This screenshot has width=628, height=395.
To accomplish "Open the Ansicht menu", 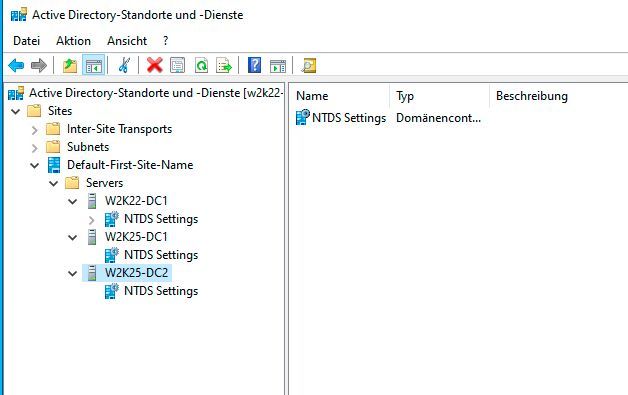I will (127, 41).
